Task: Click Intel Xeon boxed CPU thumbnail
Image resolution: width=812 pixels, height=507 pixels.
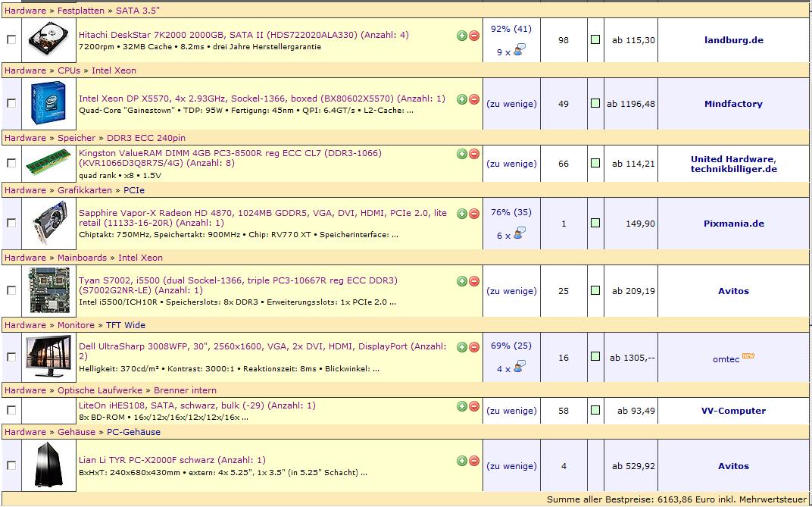Action: [48, 103]
